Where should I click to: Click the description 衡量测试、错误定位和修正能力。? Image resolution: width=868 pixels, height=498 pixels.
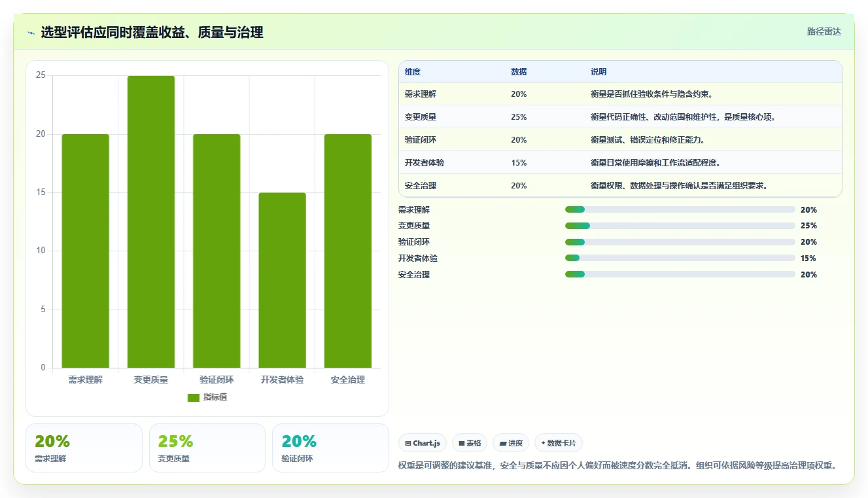(x=649, y=140)
